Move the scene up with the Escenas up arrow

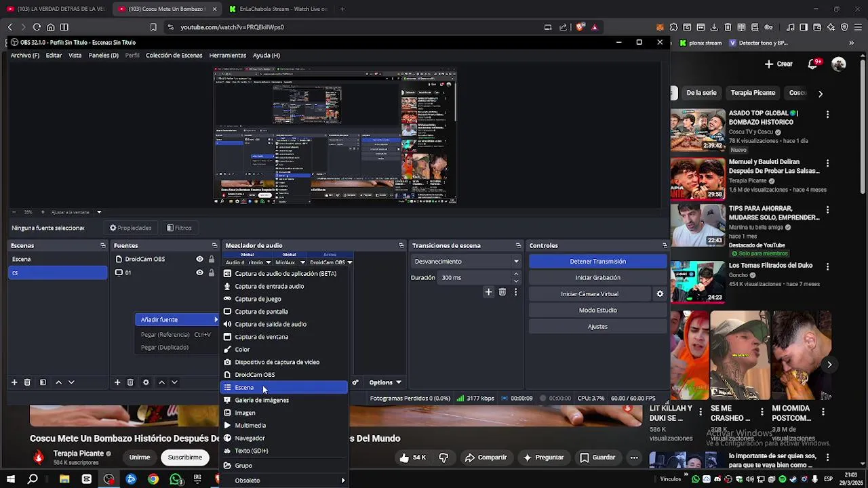point(58,382)
